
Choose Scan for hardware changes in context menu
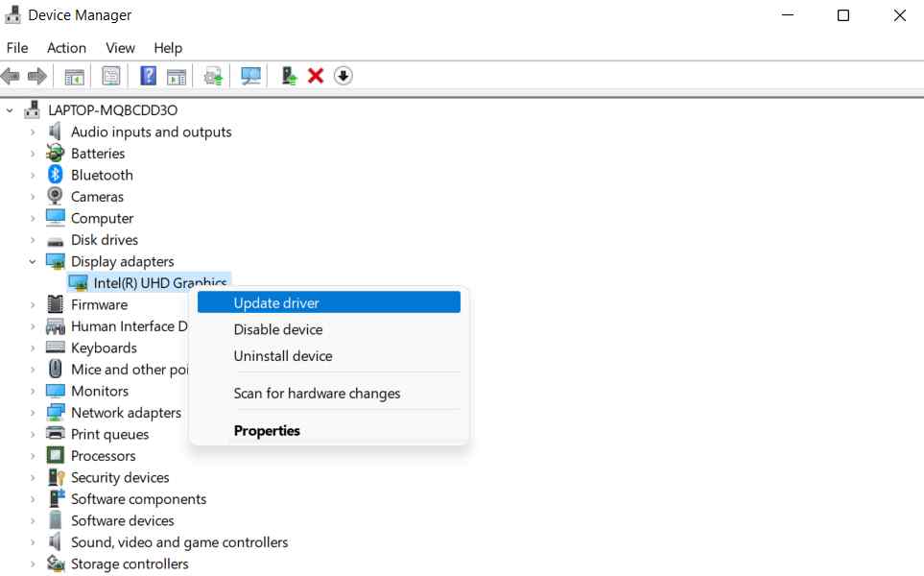pos(329,394)
